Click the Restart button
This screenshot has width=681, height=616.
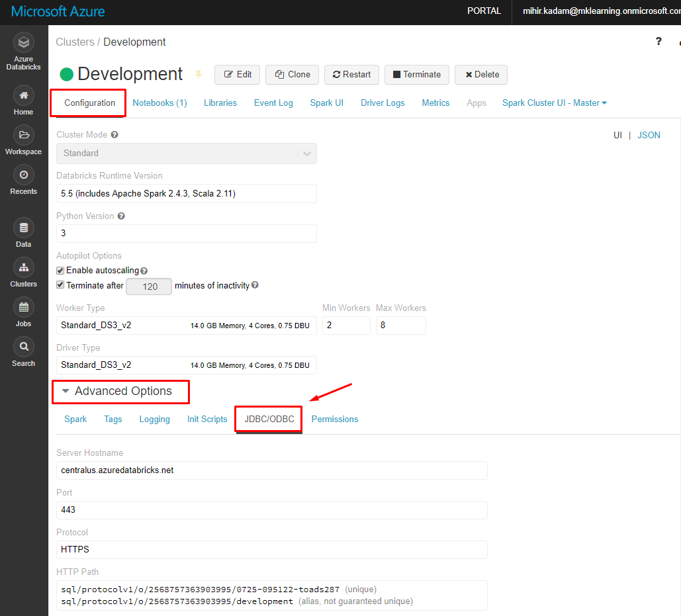click(x=352, y=75)
